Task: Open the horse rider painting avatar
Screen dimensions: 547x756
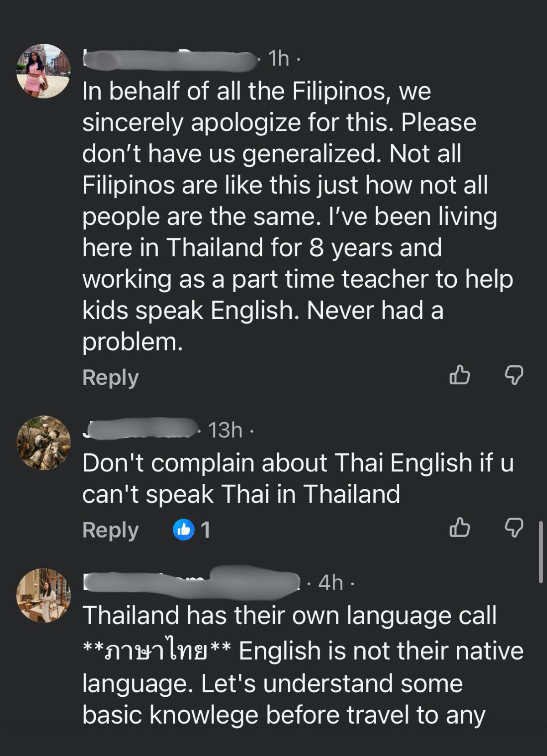Action: click(44, 442)
